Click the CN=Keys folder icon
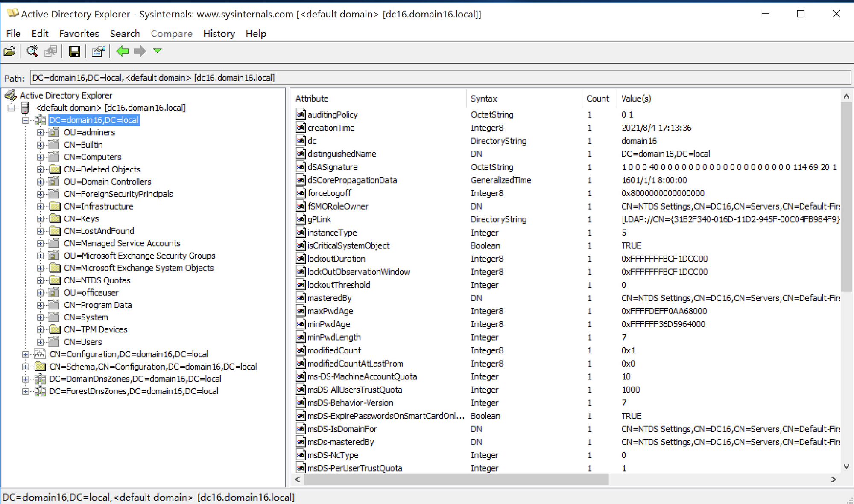This screenshot has height=504, width=854. point(54,218)
